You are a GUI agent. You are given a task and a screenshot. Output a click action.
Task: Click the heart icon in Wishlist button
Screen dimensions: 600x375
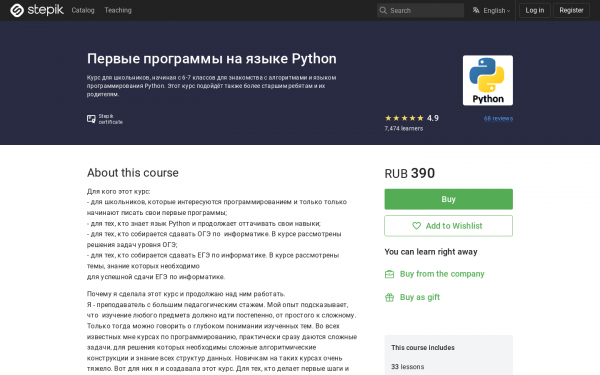[416, 226]
